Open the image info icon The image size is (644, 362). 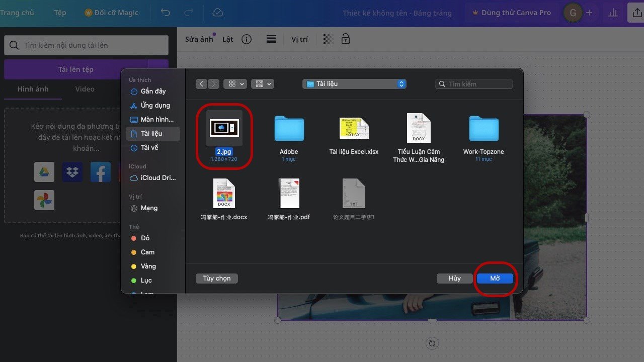point(247,39)
